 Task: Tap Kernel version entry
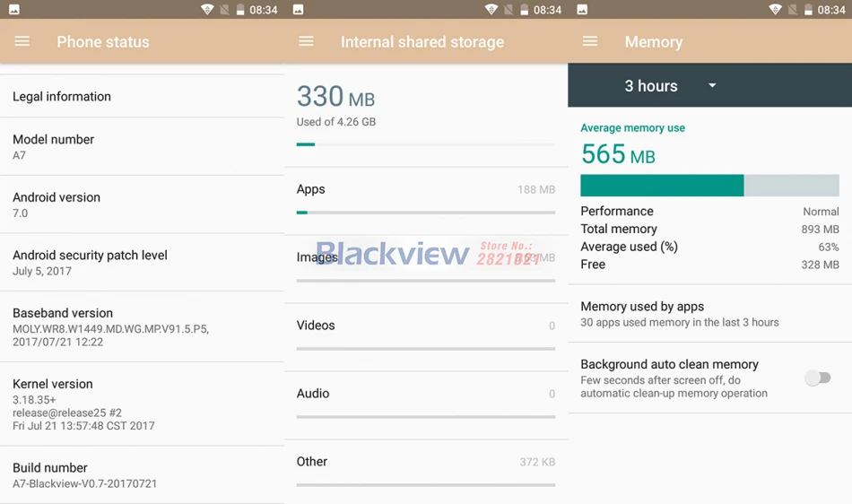click(x=142, y=404)
